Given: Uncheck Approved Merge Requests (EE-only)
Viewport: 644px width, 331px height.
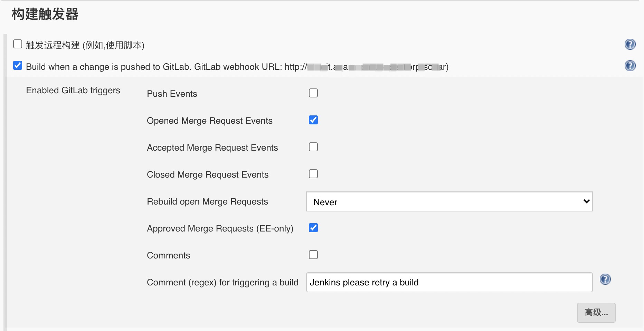Looking at the screenshot, I should point(313,228).
